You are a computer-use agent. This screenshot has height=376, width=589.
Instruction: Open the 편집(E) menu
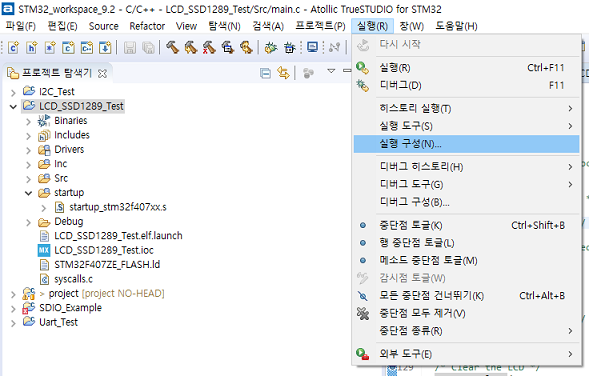[62, 26]
